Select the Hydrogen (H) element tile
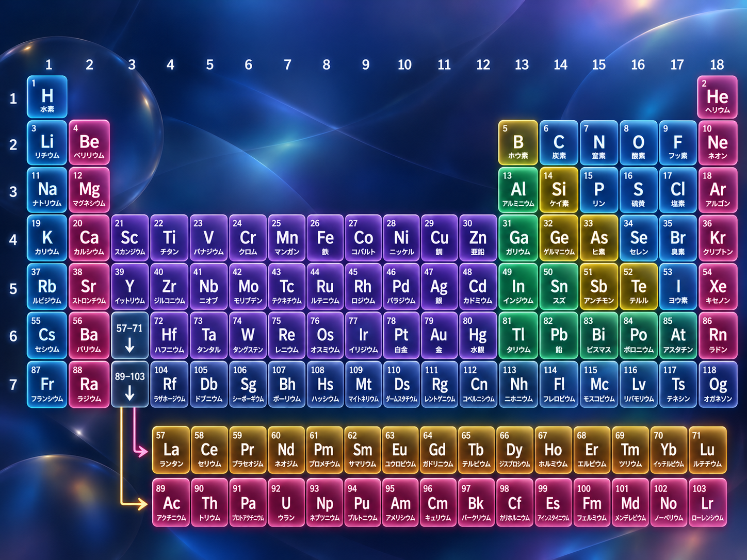Viewport: 747px width, 560px height. 47,96
